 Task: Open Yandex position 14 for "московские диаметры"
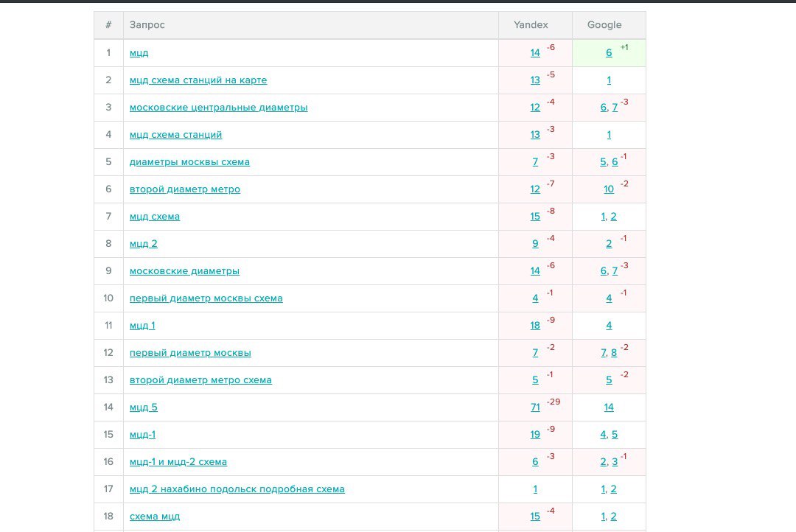pyautogui.click(x=535, y=271)
